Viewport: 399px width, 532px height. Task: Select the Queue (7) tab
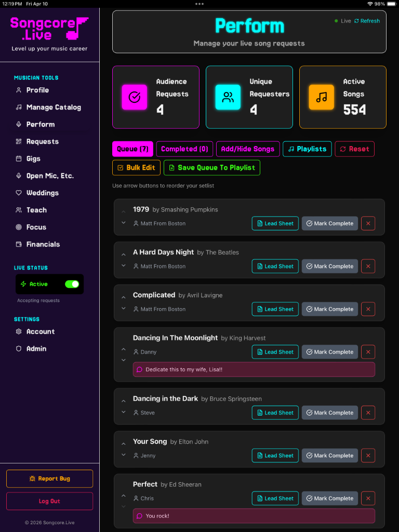(132, 149)
